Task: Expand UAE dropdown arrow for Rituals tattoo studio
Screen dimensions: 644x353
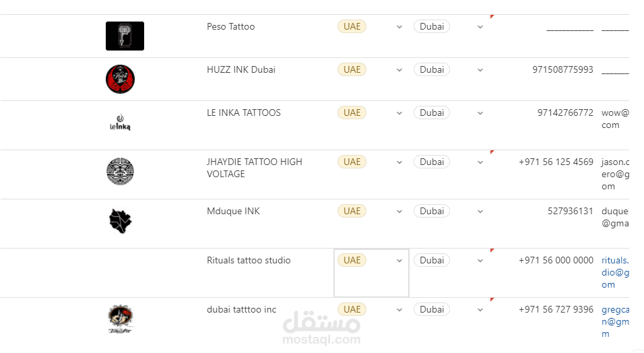Action: [x=399, y=261]
